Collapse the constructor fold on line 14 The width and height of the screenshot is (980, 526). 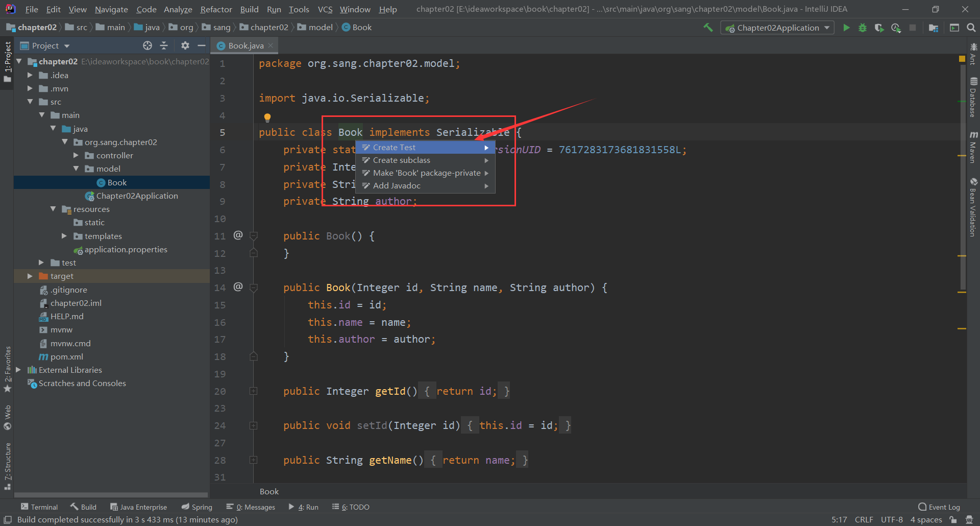coord(253,288)
